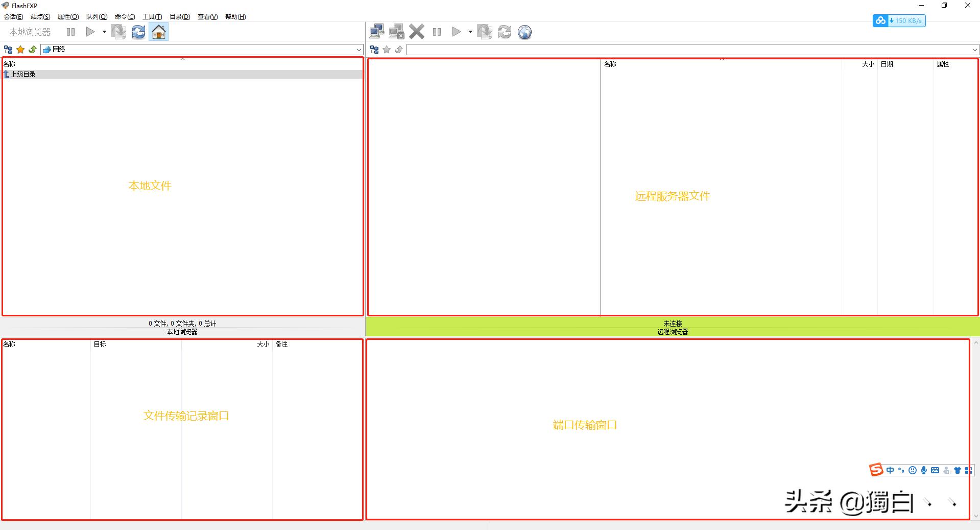Open the 会话(E) menu

click(13, 17)
